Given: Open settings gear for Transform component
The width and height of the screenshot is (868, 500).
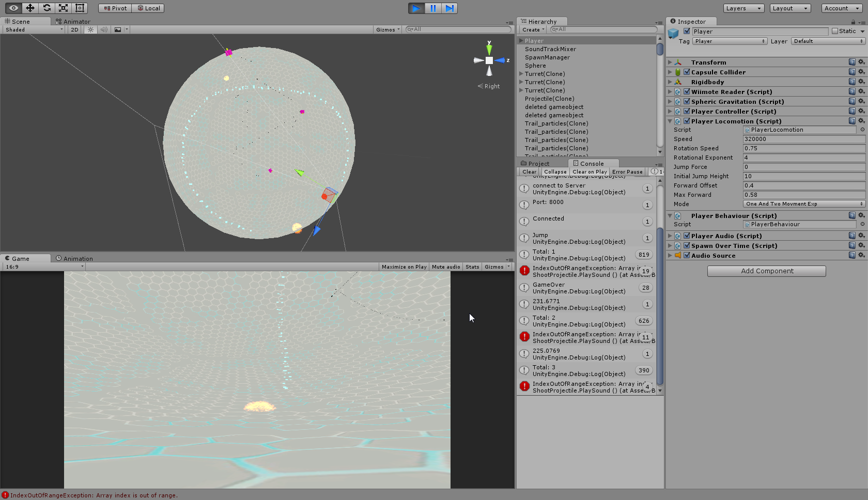Looking at the screenshot, I should click(861, 62).
